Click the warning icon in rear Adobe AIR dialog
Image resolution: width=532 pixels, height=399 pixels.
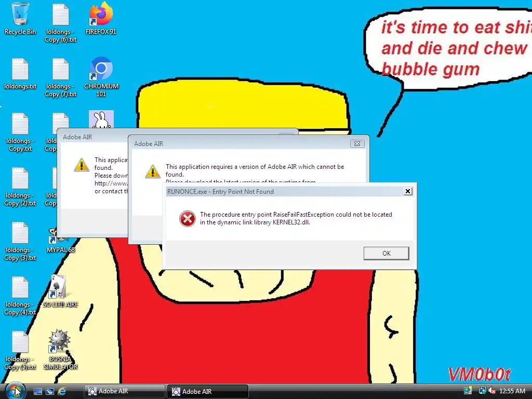[x=82, y=165]
